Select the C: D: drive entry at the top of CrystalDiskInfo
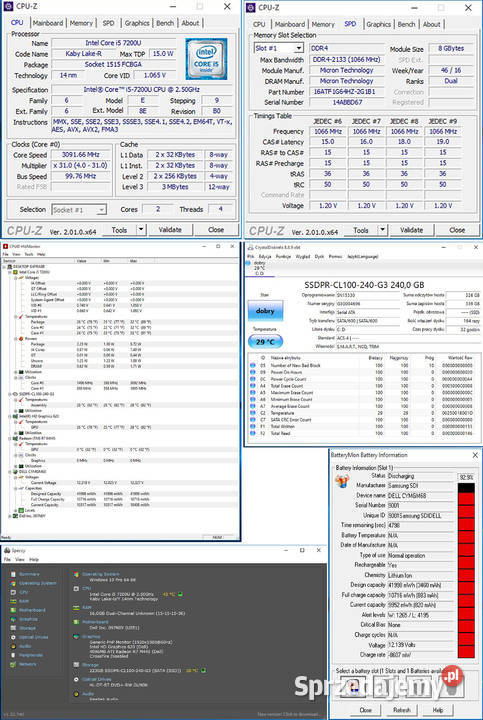Image resolution: width=483 pixels, height=720 pixels. tap(259, 268)
